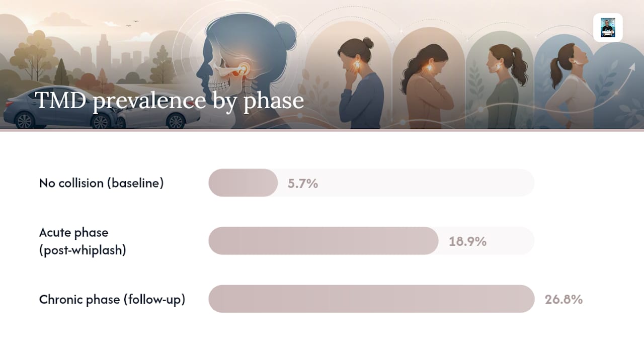Viewport: 644px width, 362px height.
Task: Click the full chronic phase progress bar
Action: [x=371, y=299]
